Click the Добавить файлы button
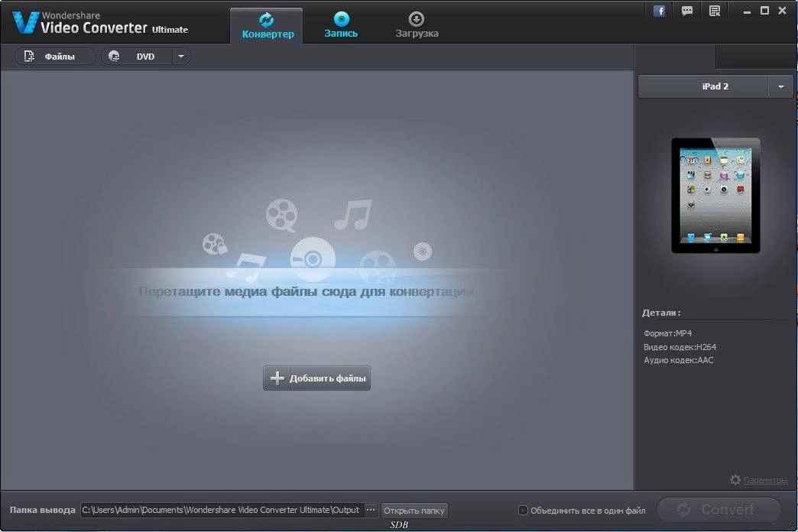This screenshot has width=798, height=532. pyautogui.click(x=316, y=378)
